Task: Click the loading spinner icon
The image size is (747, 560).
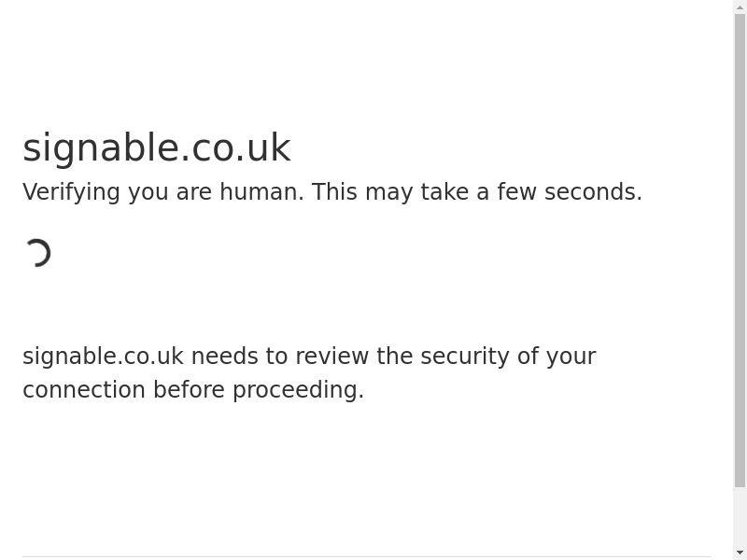Action: point(37,253)
